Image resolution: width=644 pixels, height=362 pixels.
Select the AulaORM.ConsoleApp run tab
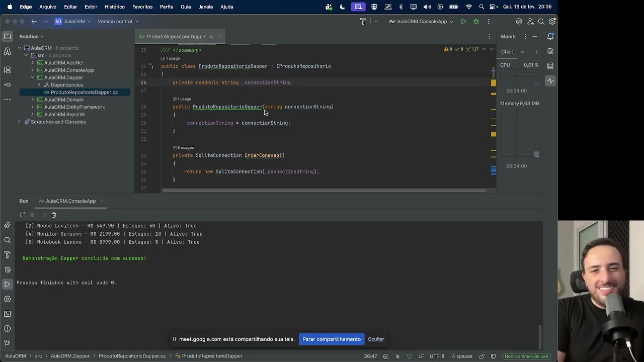[x=71, y=201]
